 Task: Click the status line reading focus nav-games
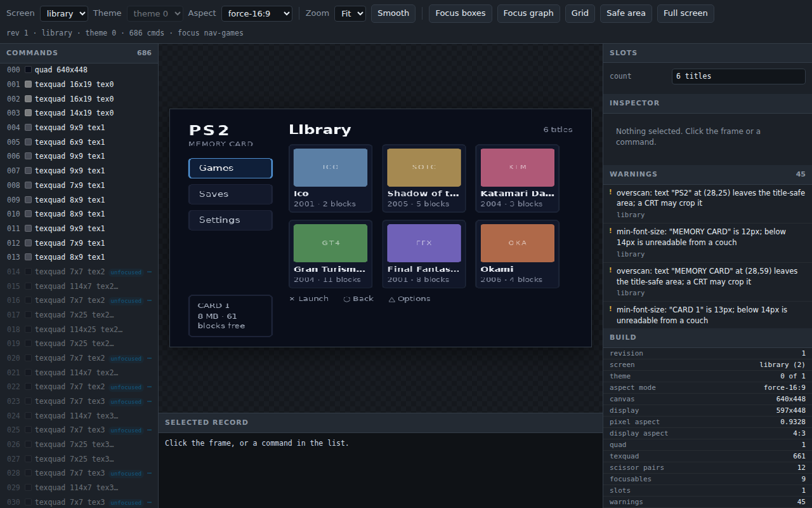(125, 33)
